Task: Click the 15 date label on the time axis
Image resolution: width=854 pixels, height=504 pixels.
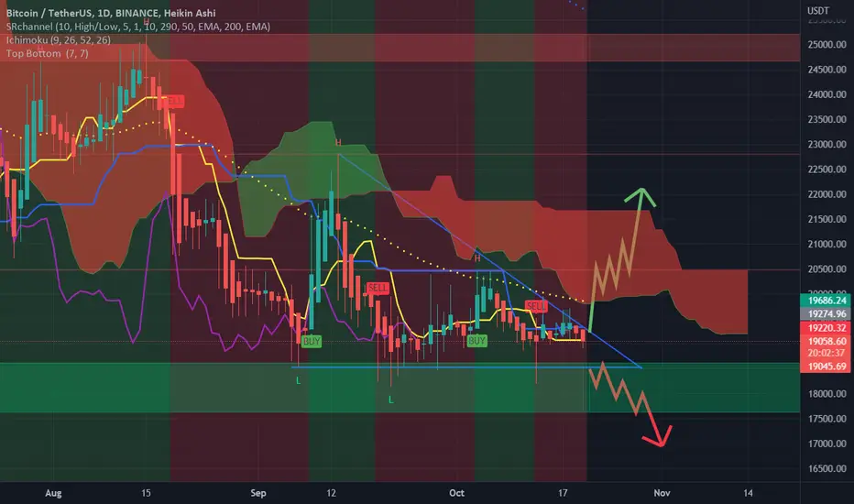Action: coord(146,493)
